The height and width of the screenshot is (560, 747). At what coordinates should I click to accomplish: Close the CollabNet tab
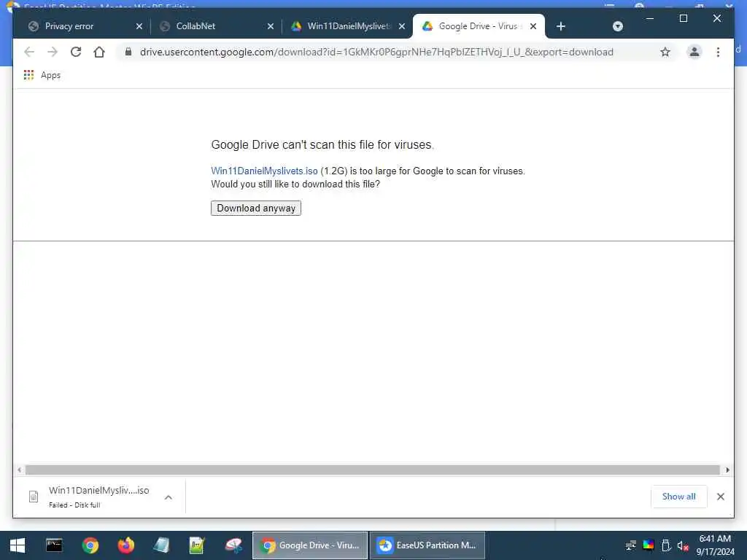click(271, 26)
